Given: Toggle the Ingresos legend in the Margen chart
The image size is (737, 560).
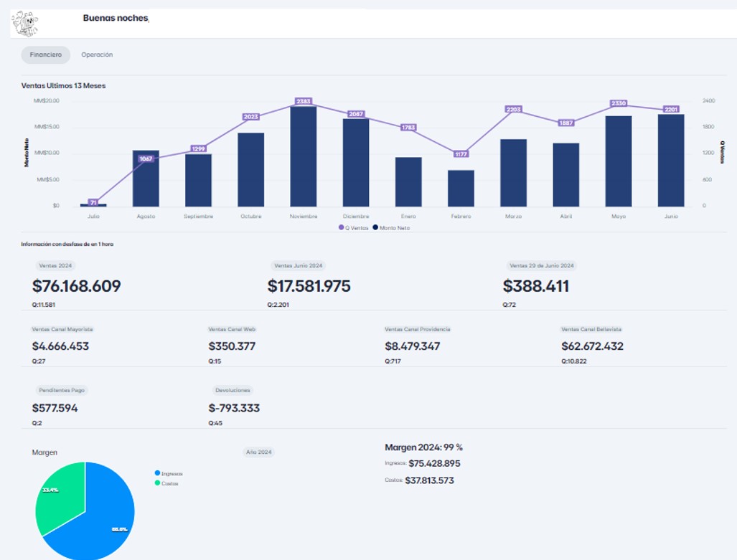Looking at the screenshot, I should (169, 473).
